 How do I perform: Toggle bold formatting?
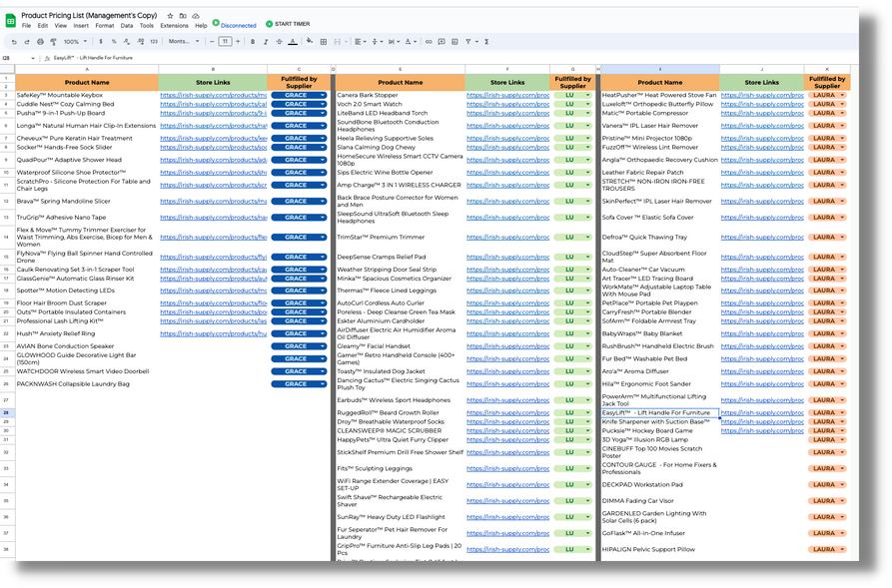(252, 42)
